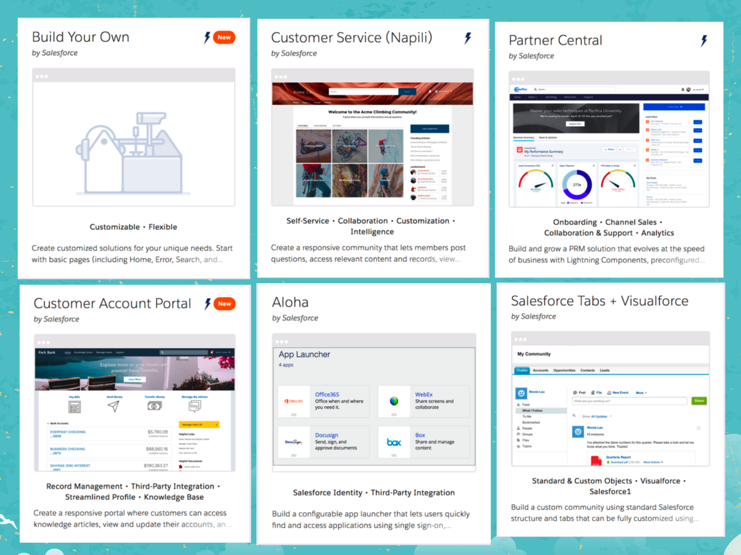Click the paper plane icon in Customer Account Portal preview
The width and height of the screenshot is (741, 555).
coord(113,406)
